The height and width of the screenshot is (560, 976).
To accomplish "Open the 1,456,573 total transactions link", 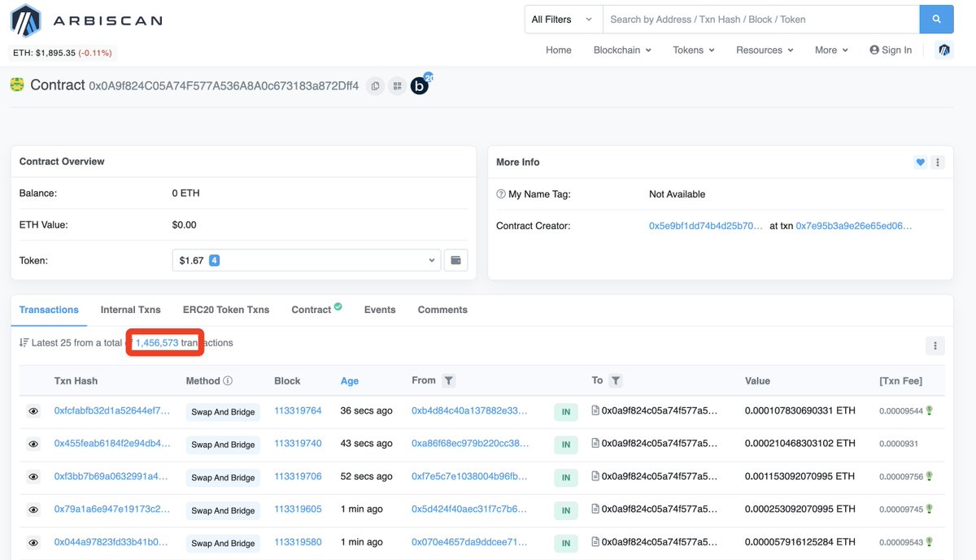I will click(x=157, y=343).
